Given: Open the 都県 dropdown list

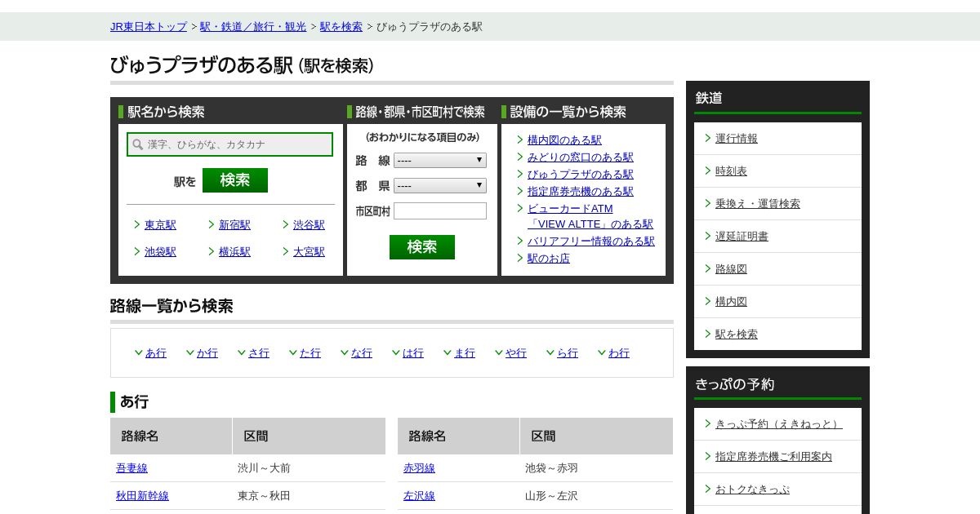Looking at the screenshot, I should point(439,186).
